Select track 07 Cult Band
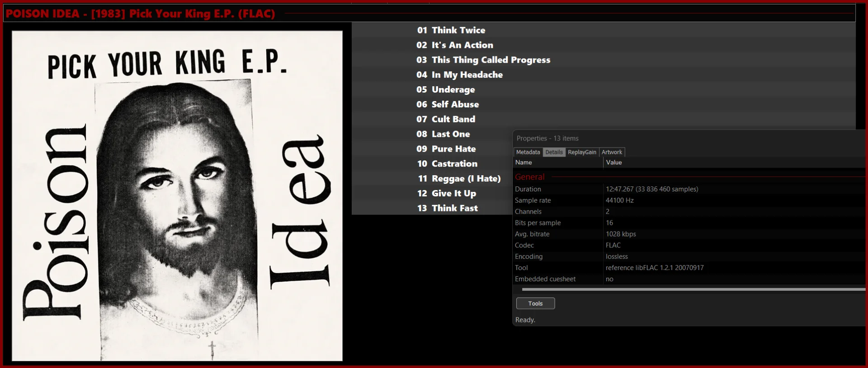The height and width of the screenshot is (368, 868). pos(604,119)
